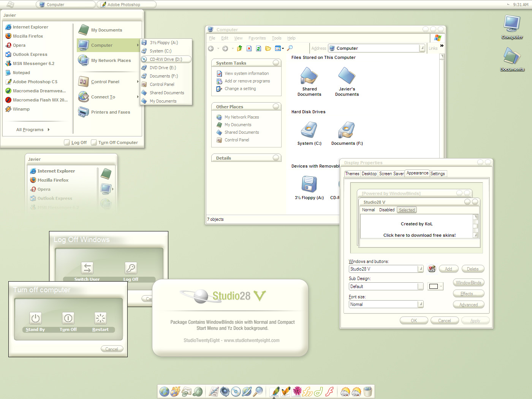
Task: Open the Favorites menu in the Computer window
Action: point(257,38)
